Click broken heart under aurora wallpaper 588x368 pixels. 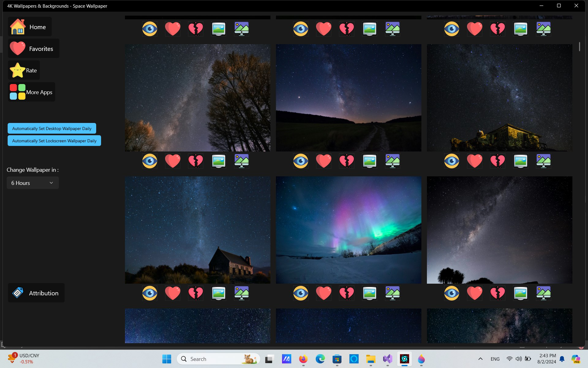[347, 293]
